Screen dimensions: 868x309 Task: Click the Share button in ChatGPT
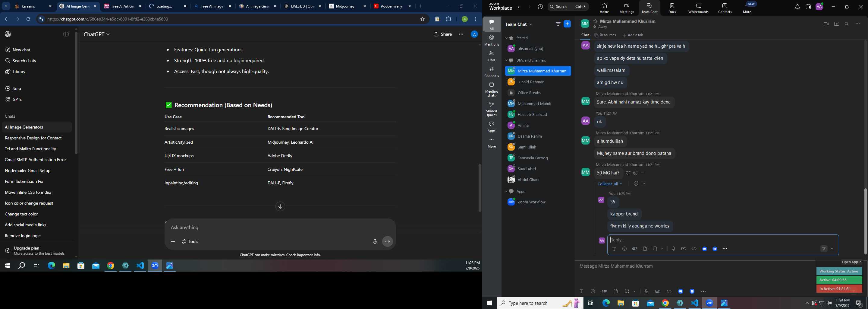coord(443,34)
